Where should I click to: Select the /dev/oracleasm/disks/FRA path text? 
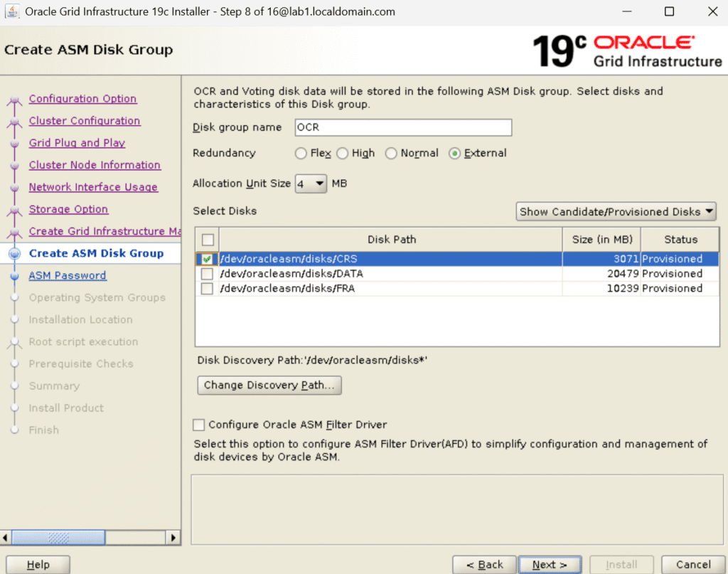(x=287, y=288)
